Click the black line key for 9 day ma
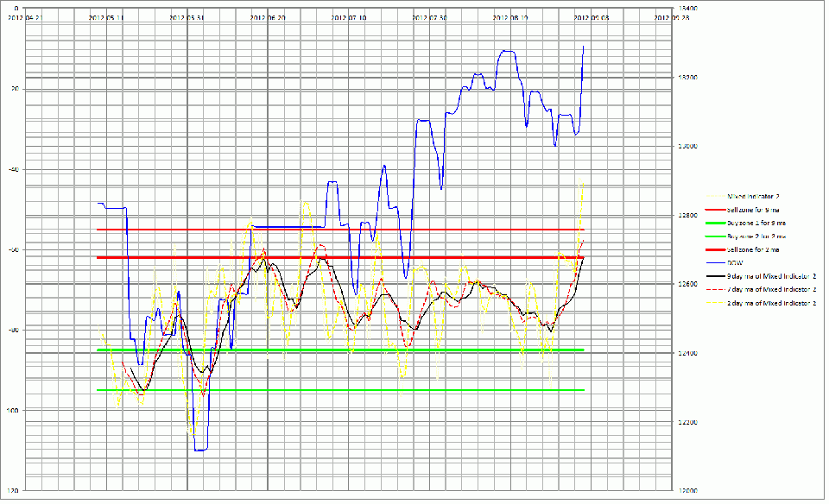829x504 pixels. pos(715,276)
